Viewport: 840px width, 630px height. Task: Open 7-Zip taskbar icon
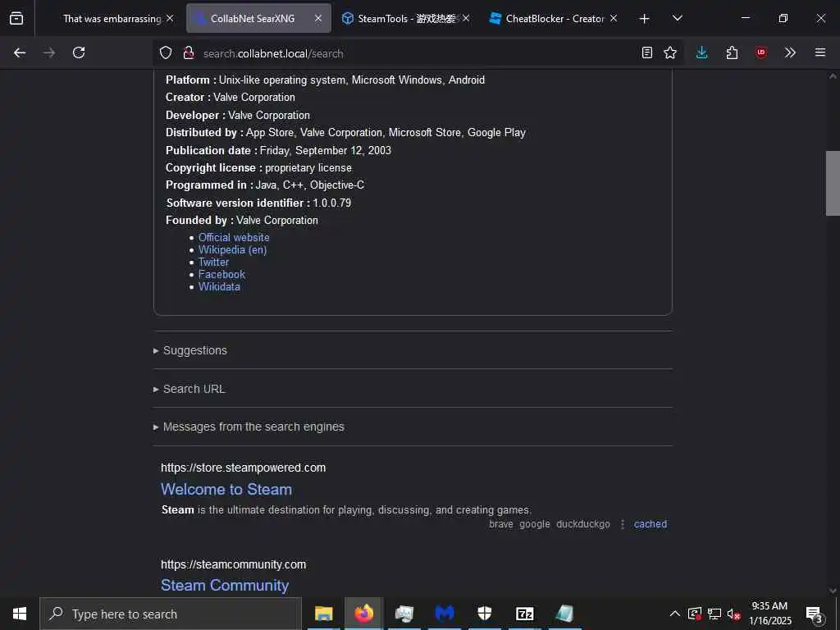[x=524, y=614]
